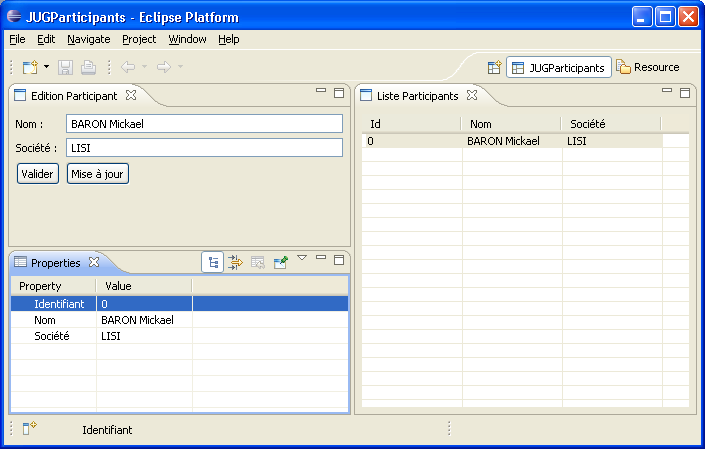This screenshot has width=705, height=449.
Task: Minimize the Liste Participants view panel
Action: pos(666,91)
